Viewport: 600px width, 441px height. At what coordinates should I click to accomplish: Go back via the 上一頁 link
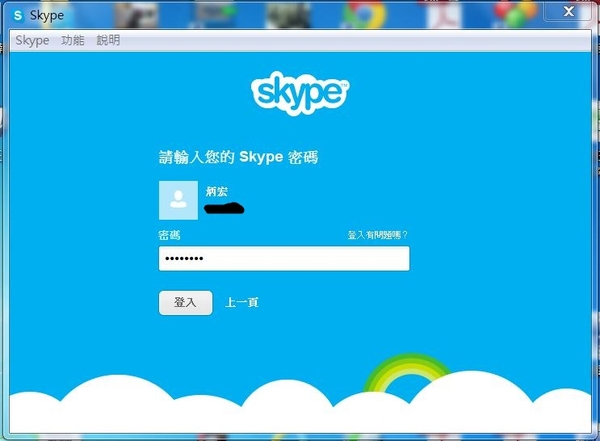[242, 302]
